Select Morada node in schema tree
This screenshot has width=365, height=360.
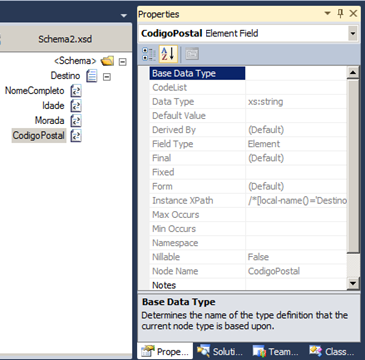[x=50, y=120]
